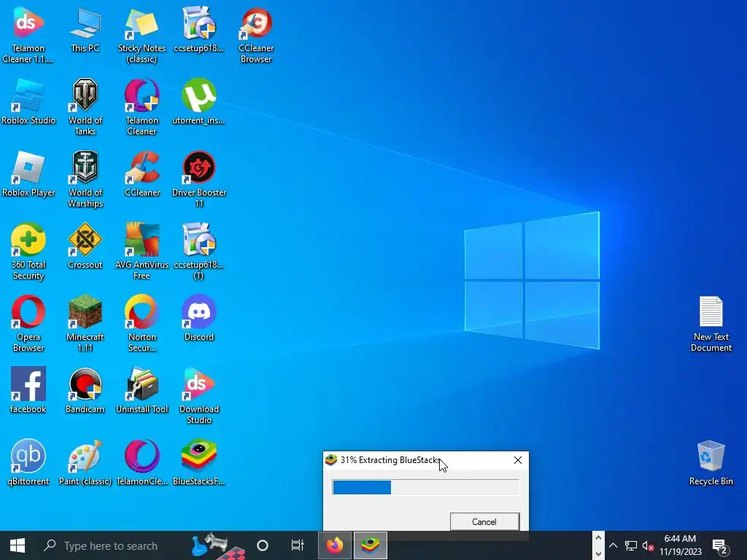The image size is (747, 560).
Task: Select the ccsetup618... (1) installer icon
Action: [198, 252]
